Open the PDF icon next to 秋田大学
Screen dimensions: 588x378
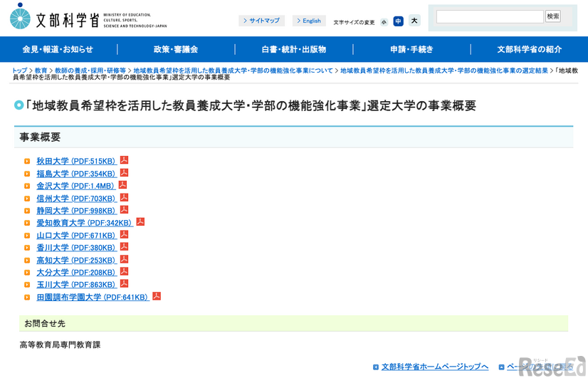pos(124,160)
